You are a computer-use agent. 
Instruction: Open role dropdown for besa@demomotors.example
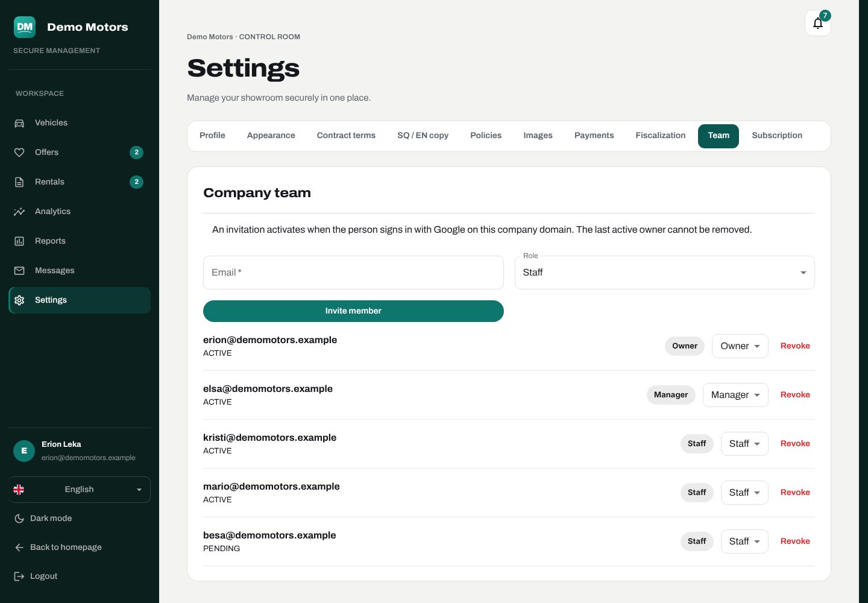click(x=744, y=541)
